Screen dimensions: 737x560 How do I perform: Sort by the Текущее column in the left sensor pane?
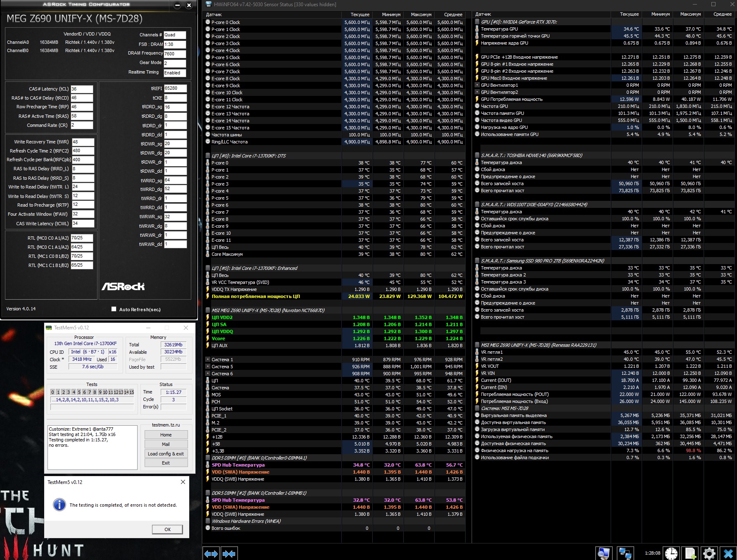(x=357, y=14)
